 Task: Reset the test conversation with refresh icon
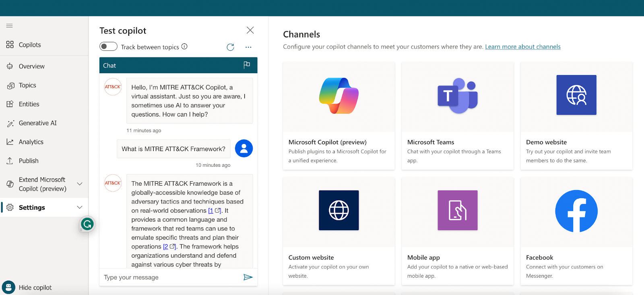230,47
